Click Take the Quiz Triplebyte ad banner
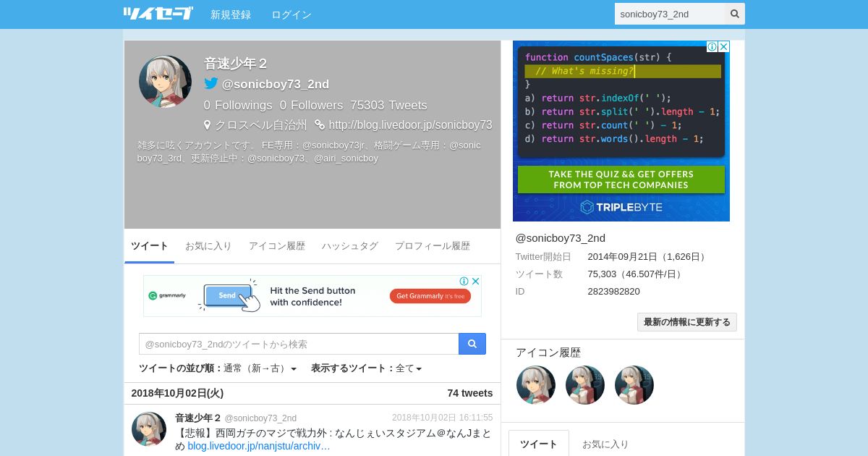Viewport: 868px width, 456px height. [x=621, y=180]
